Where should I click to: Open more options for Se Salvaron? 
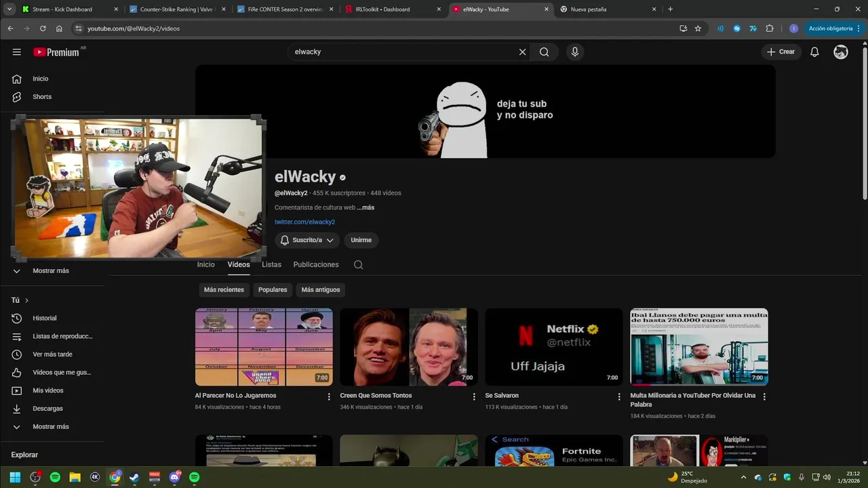coord(618,396)
